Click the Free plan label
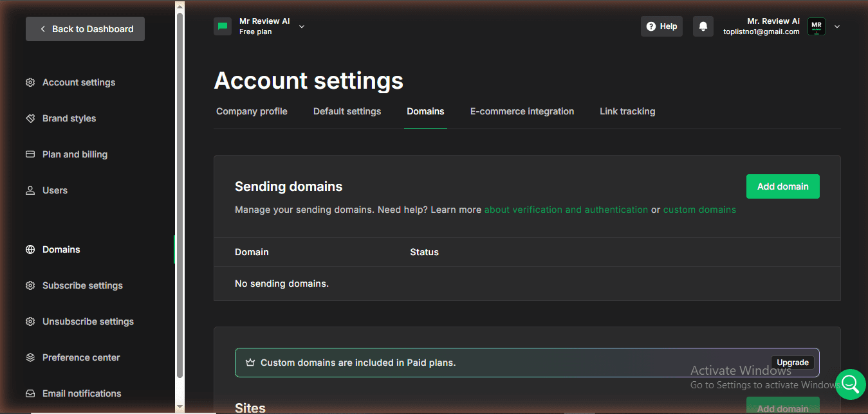 coord(255,32)
